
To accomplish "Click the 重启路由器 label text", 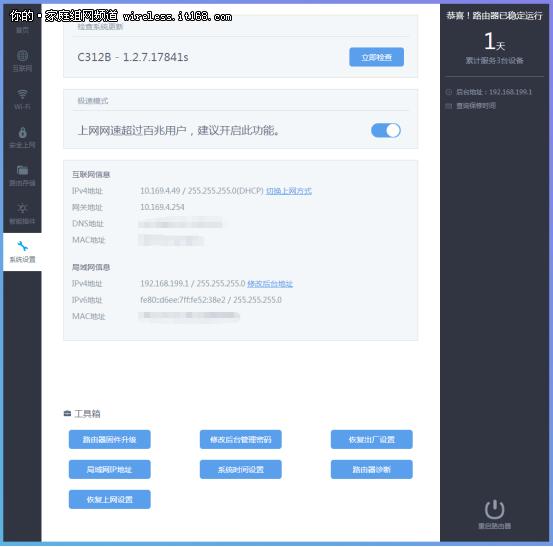I will pos(494,526).
